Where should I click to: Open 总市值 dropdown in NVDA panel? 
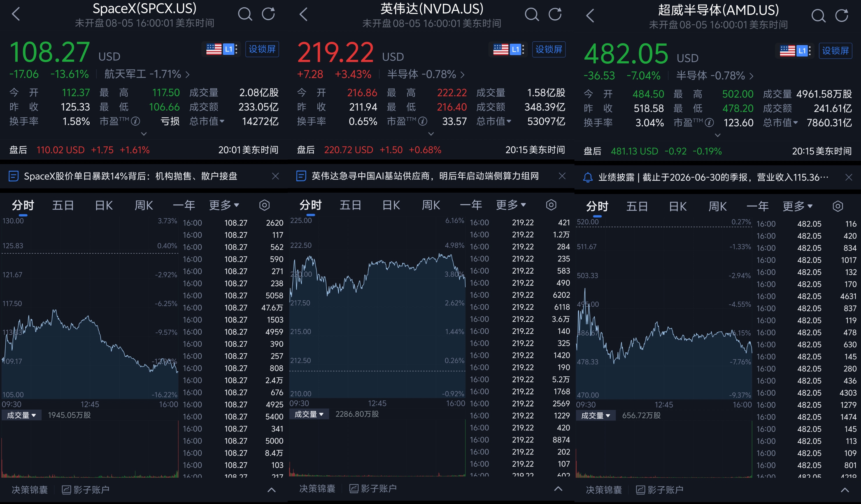(494, 121)
